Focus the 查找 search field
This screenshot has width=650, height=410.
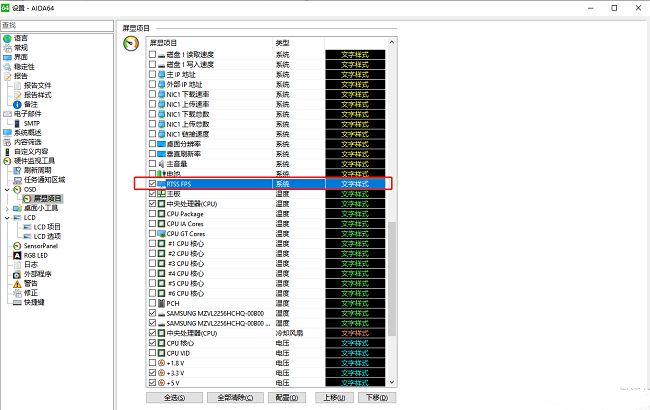click(x=57, y=26)
